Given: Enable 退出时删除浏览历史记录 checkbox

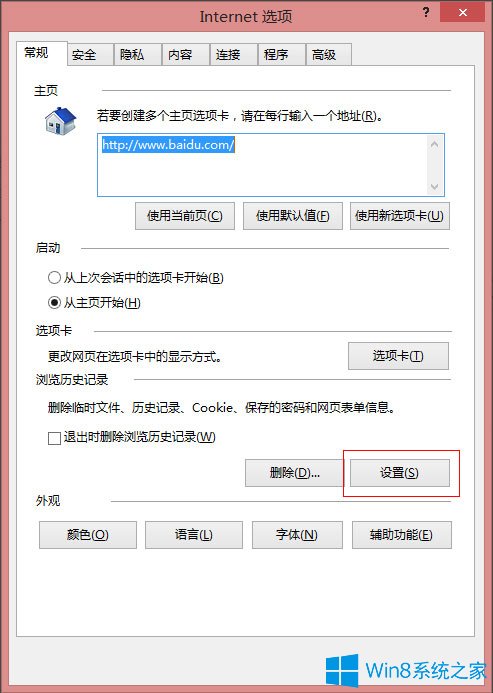Looking at the screenshot, I should pyautogui.click(x=54, y=438).
